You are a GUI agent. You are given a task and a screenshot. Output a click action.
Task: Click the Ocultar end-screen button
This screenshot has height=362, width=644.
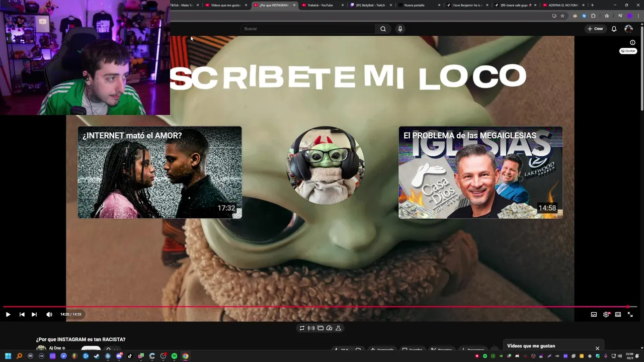(628, 51)
